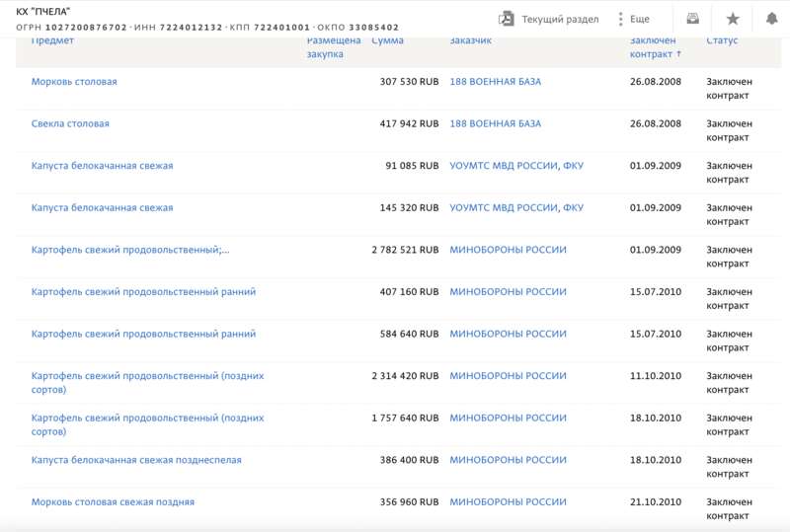Open 'Картофель (поздних сортов)' 2 314 420 RUB contract
Screen dimensions: 790x532
click(x=147, y=382)
